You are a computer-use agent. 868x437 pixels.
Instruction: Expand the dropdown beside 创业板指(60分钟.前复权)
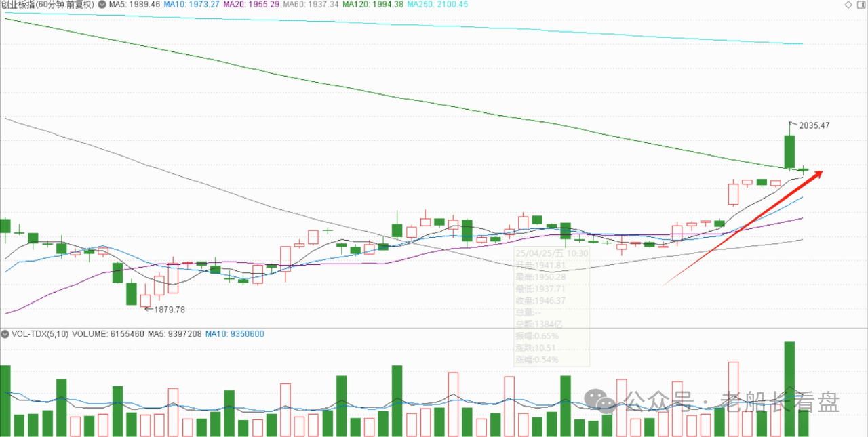click(x=101, y=5)
